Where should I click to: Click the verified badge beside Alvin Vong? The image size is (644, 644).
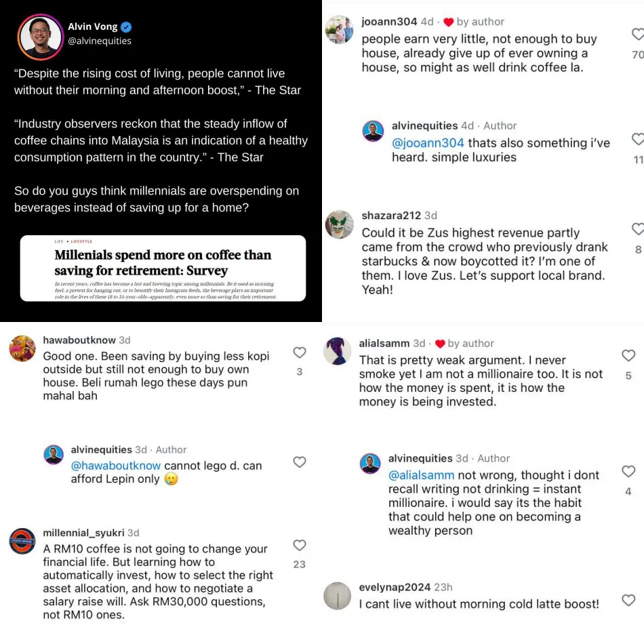[x=127, y=27]
